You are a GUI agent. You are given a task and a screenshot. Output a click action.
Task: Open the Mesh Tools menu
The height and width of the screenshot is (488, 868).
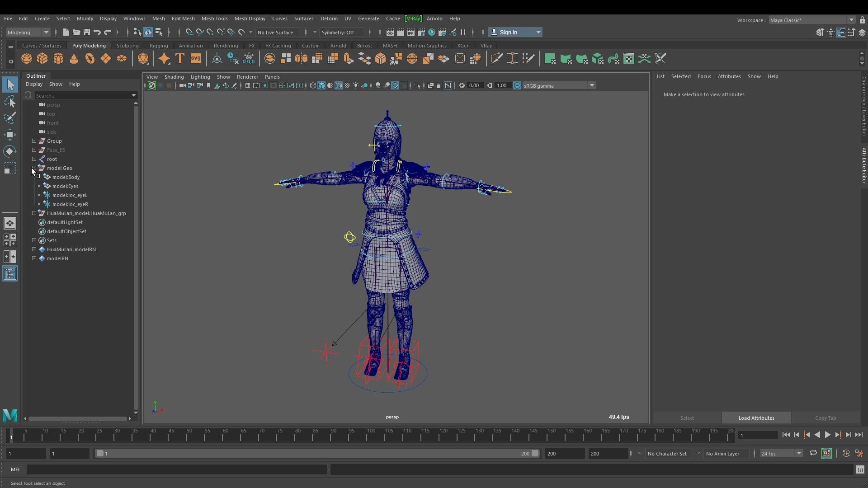(215, 19)
